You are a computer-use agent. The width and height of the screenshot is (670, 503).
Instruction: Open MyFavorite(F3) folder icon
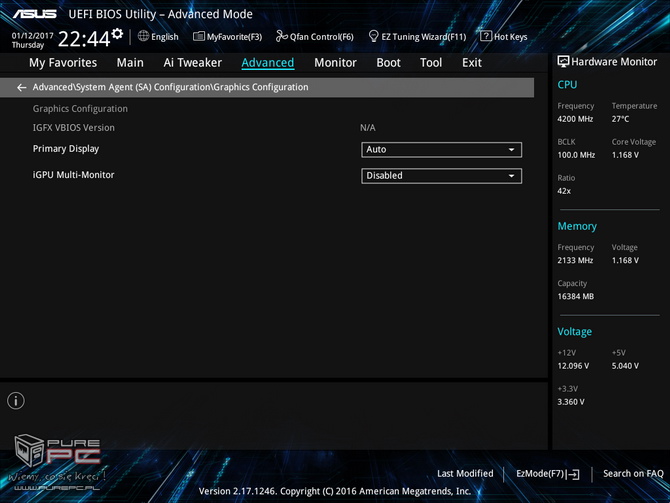click(199, 36)
